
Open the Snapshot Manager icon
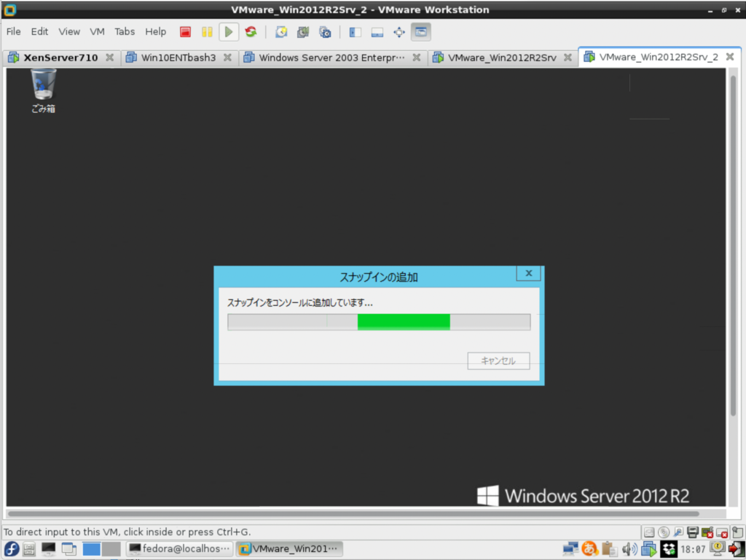point(325,32)
